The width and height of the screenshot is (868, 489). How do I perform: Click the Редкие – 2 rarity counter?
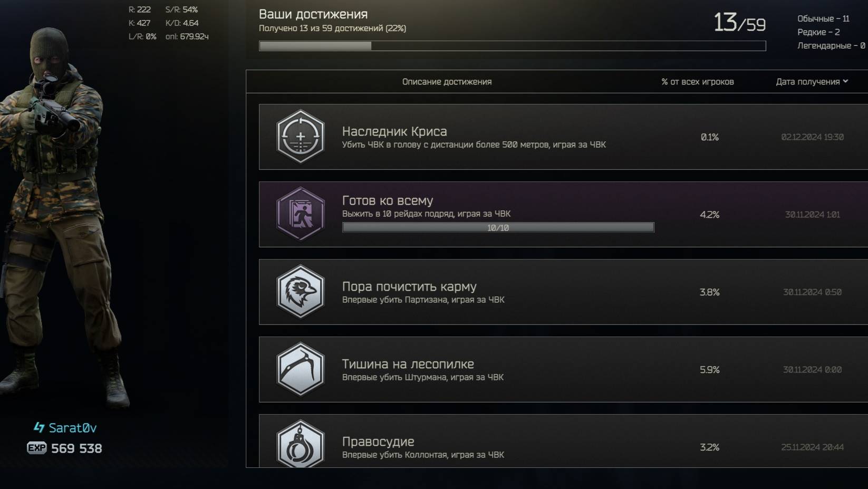point(818,32)
